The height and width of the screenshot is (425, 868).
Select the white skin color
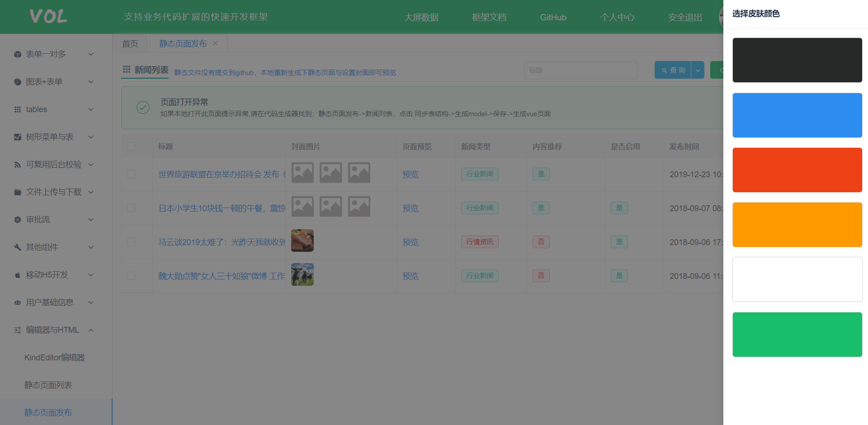pos(797,279)
